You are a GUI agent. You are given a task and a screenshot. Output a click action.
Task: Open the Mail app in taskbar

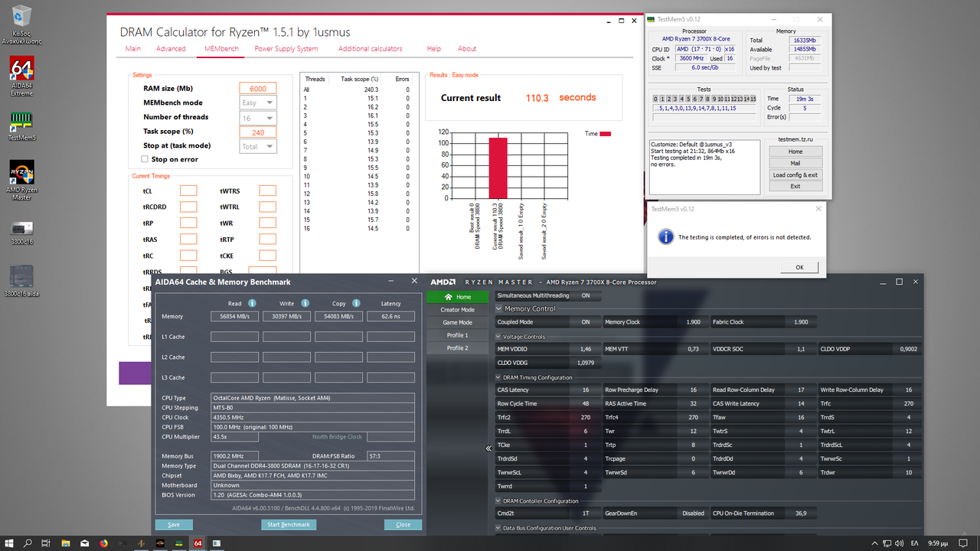(x=85, y=543)
